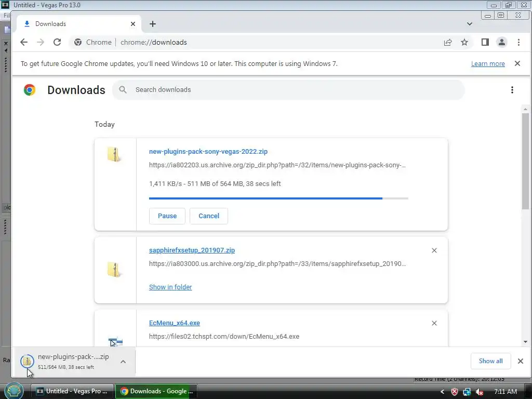
Task: Click the Vegas Pro title bar icon
Action: 5,5
